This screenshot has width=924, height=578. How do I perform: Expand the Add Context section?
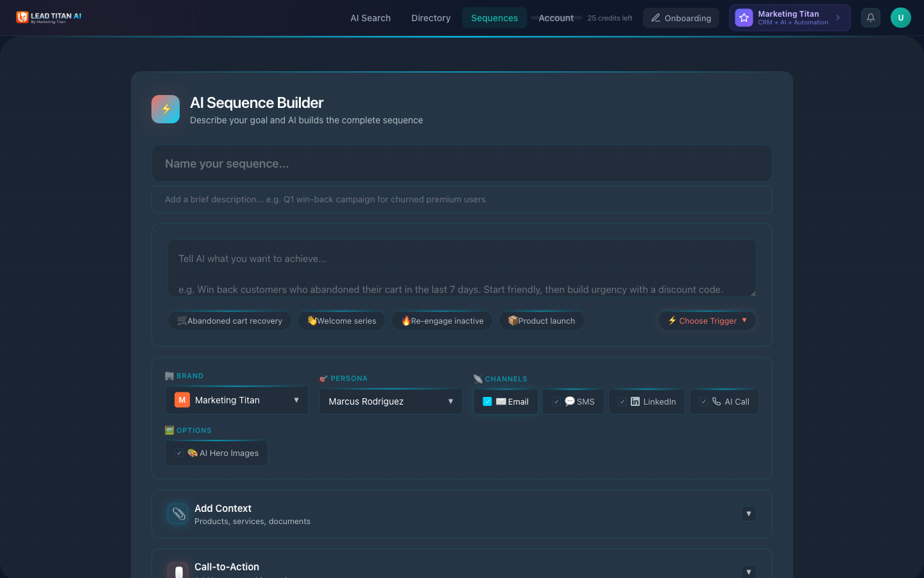pos(749,514)
